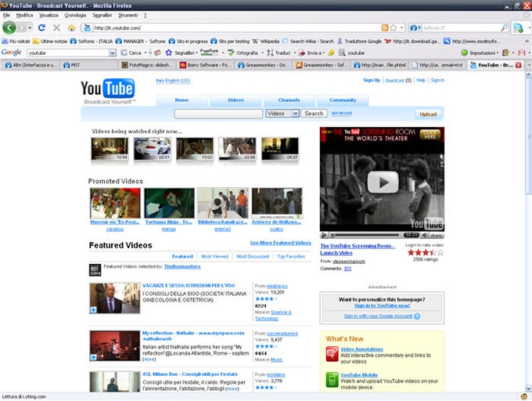The height and width of the screenshot is (401, 532).
Task: Open the YouTube Channels navigation tab
Action: pyautogui.click(x=289, y=100)
